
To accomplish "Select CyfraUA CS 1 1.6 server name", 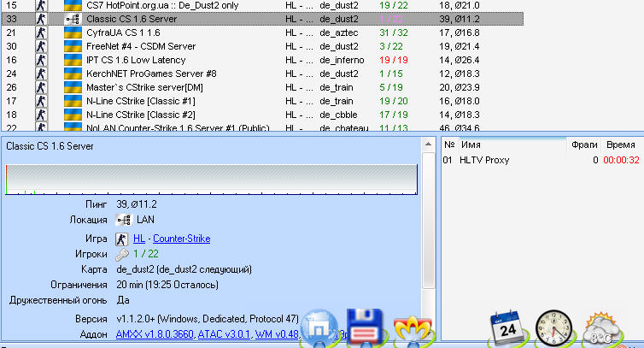I will 123,32.
